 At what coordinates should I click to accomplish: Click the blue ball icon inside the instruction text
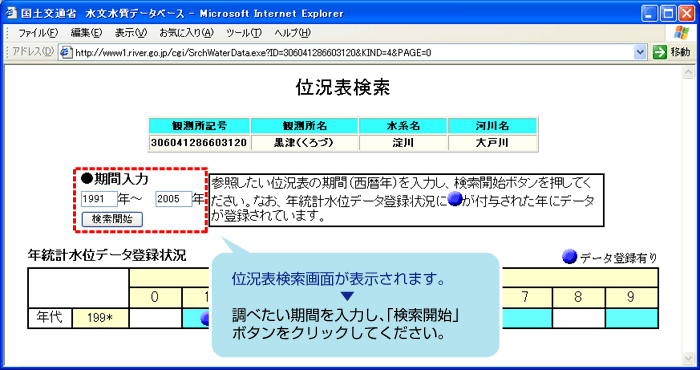coord(454,200)
